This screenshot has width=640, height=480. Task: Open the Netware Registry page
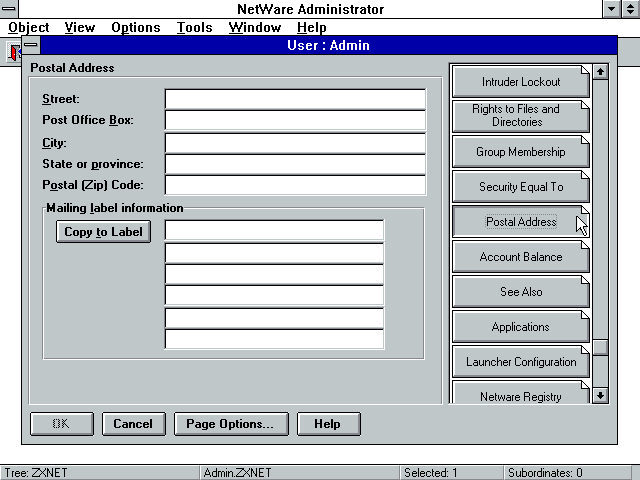pyautogui.click(x=520, y=393)
